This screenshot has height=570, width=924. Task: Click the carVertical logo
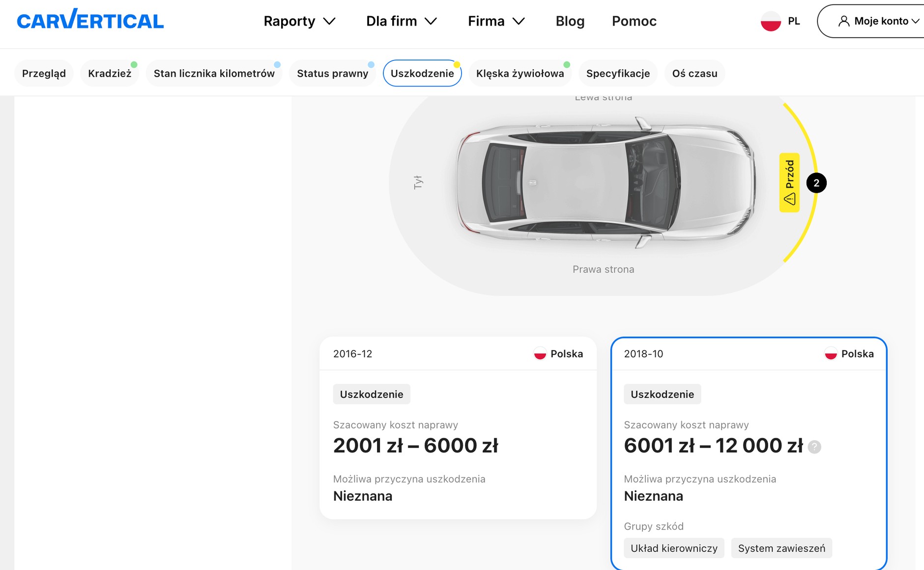[x=90, y=21]
